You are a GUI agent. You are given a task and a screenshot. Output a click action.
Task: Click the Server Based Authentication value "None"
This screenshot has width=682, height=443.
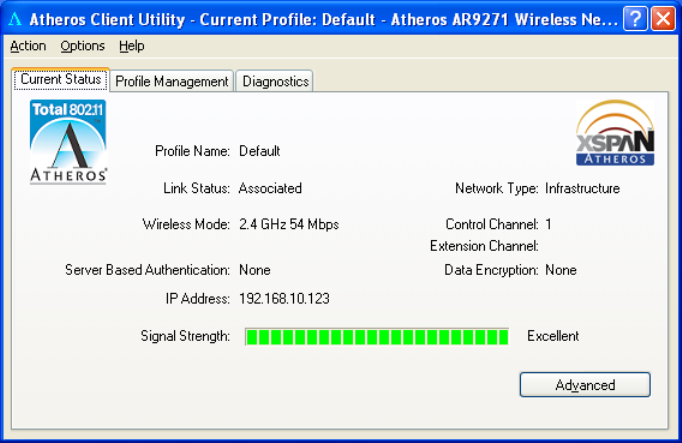255,270
